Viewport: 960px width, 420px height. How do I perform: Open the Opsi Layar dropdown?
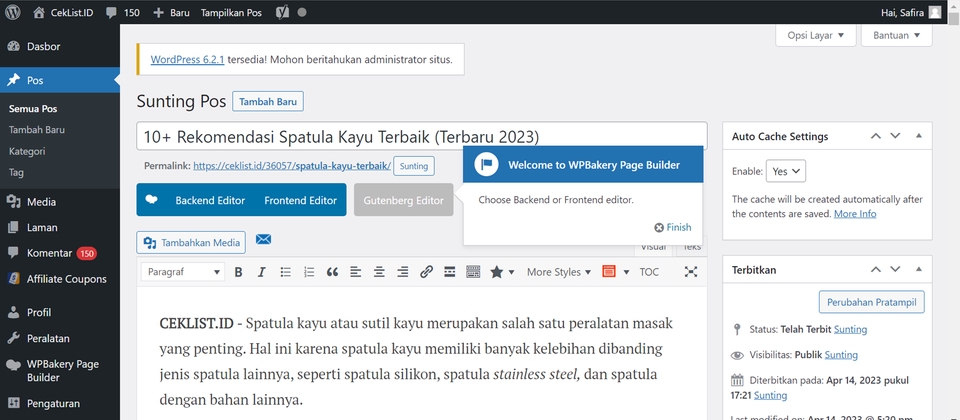click(x=816, y=35)
